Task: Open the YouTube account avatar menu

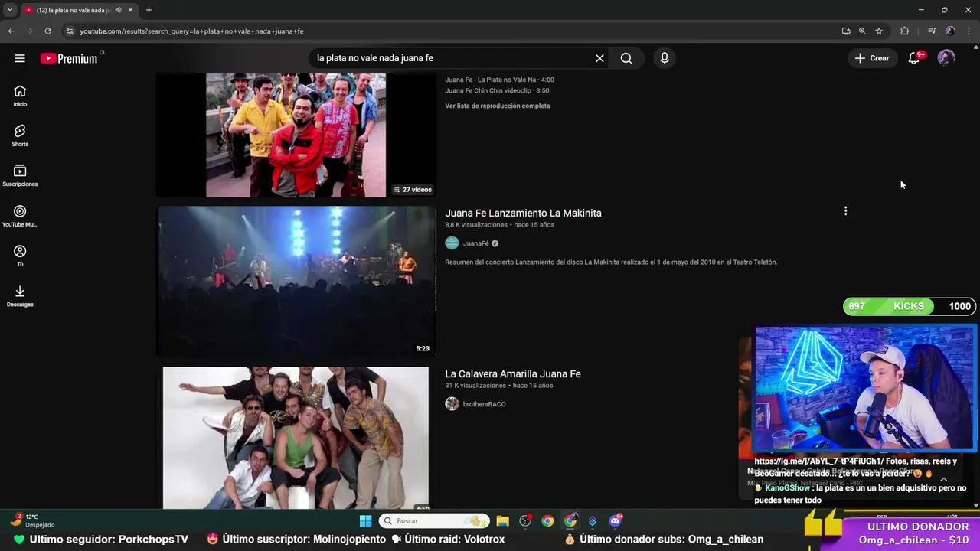Action: [946, 58]
